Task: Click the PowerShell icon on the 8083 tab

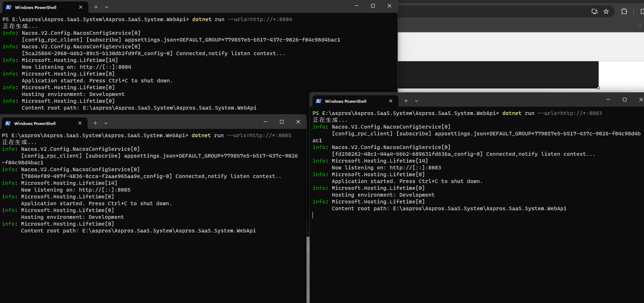Action: pyautogui.click(x=319, y=101)
